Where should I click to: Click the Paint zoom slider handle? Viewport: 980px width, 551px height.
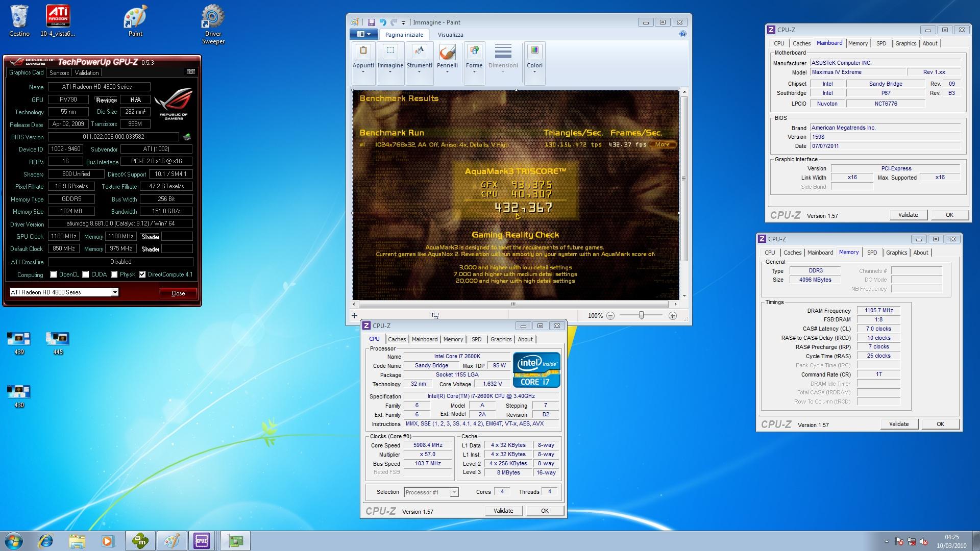click(x=642, y=316)
